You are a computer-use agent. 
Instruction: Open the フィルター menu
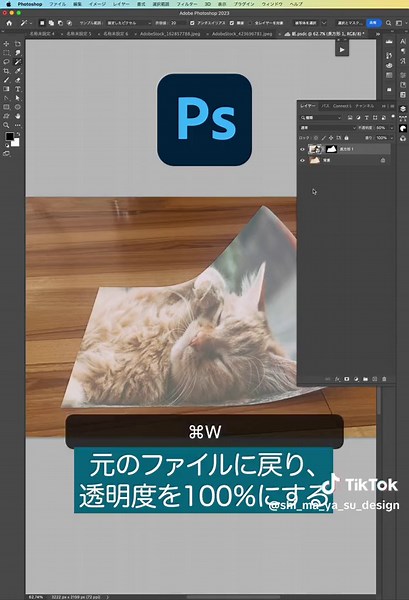pos(187,4)
